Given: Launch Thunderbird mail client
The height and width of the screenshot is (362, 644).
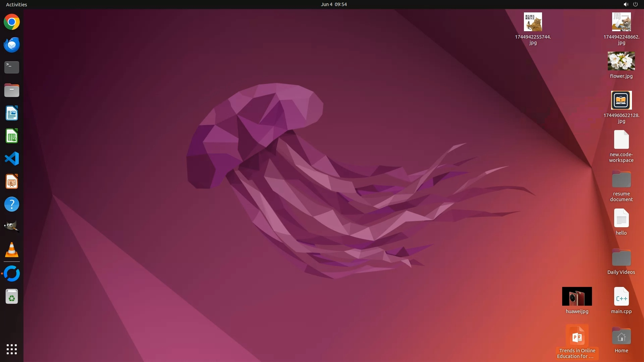Looking at the screenshot, I should (x=12, y=45).
